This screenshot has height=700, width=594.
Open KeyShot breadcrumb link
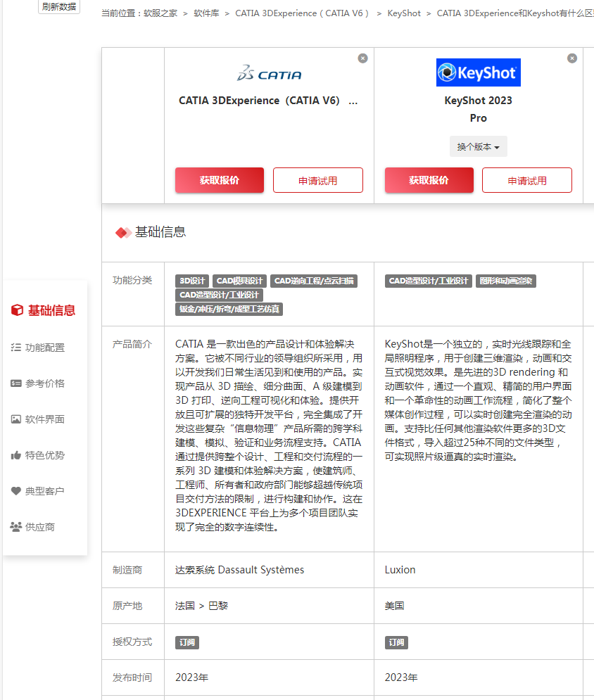(404, 13)
